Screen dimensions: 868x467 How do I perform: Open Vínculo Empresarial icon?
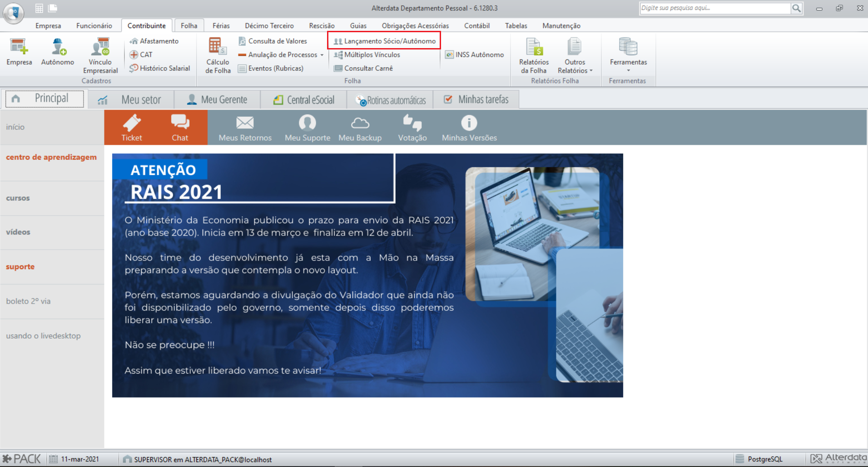(x=100, y=55)
